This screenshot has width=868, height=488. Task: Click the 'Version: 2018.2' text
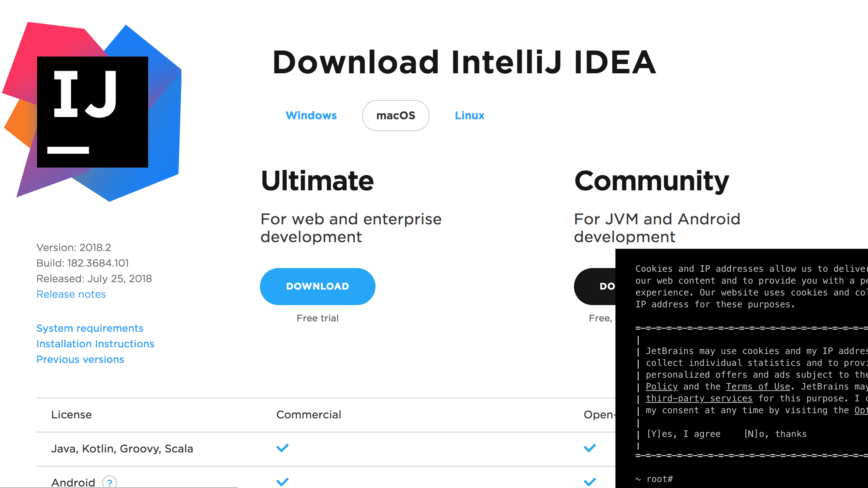point(74,248)
